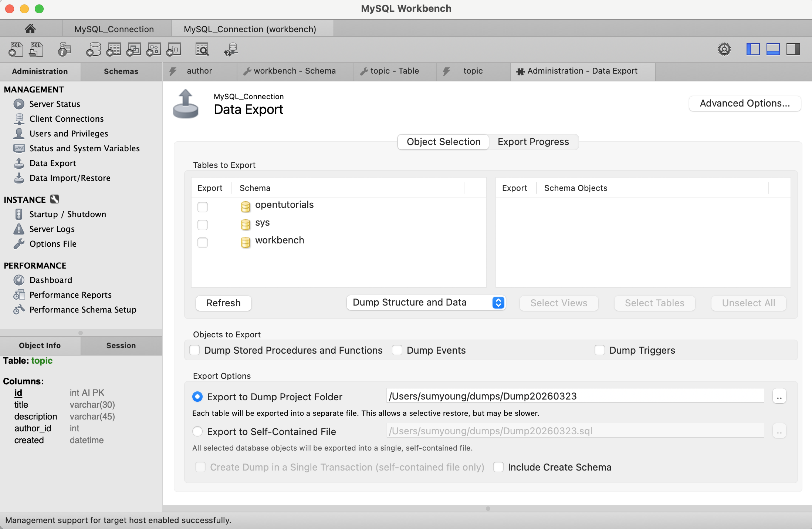
Task: Open the Workbench preferences gear icon
Action: click(724, 49)
